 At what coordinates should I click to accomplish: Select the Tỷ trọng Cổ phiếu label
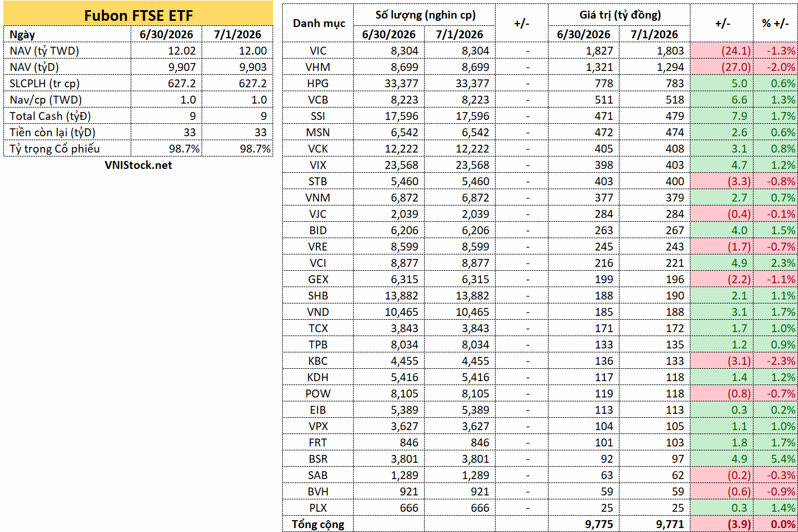[x=67, y=149]
